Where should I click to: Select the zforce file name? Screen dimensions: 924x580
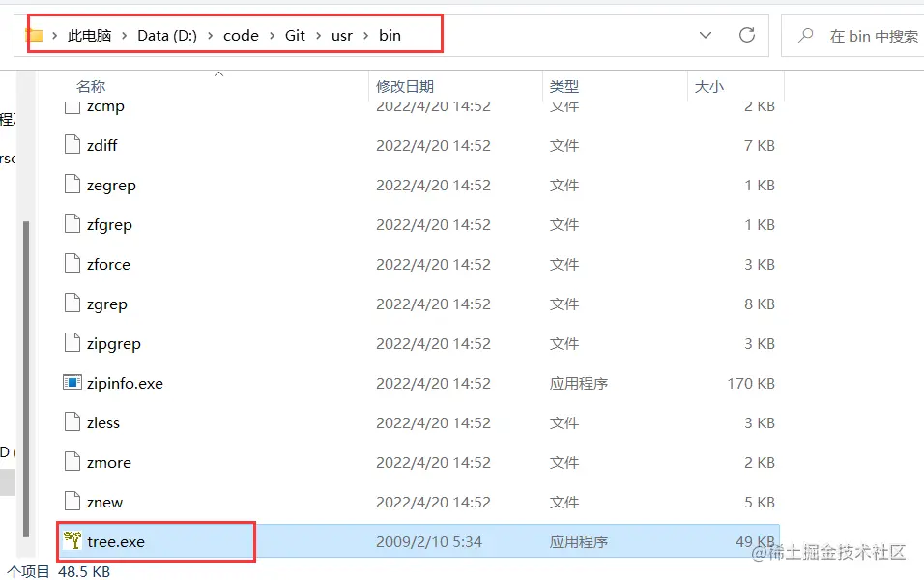[108, 265]
